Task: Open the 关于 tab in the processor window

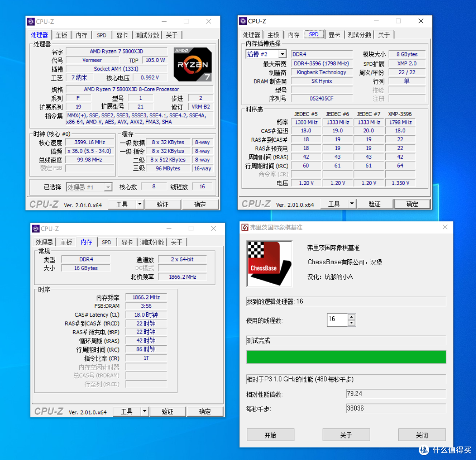Action: point(172,35)
